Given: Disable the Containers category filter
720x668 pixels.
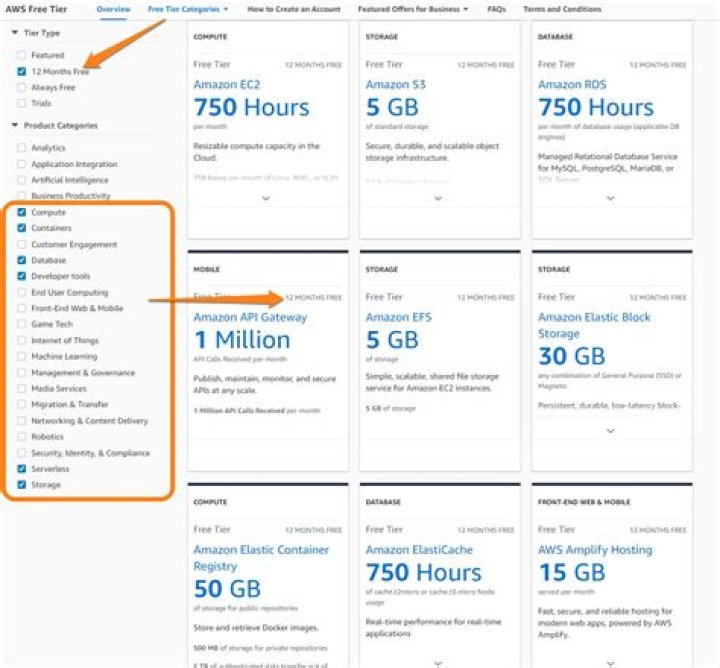Looking at the screenshot, I should (x=22, y=228).
